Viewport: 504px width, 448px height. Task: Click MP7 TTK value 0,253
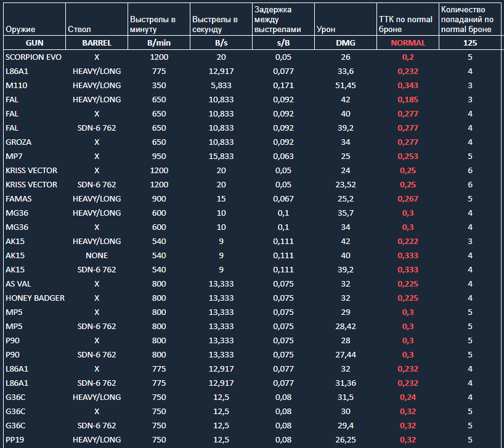tap(408, 156)
